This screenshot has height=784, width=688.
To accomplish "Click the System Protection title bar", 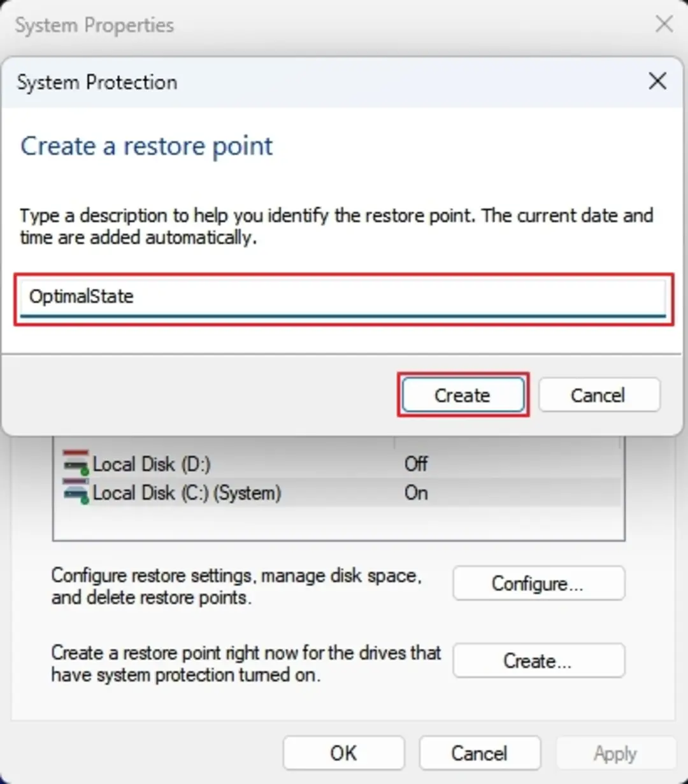I will click(x=319, y=82).
